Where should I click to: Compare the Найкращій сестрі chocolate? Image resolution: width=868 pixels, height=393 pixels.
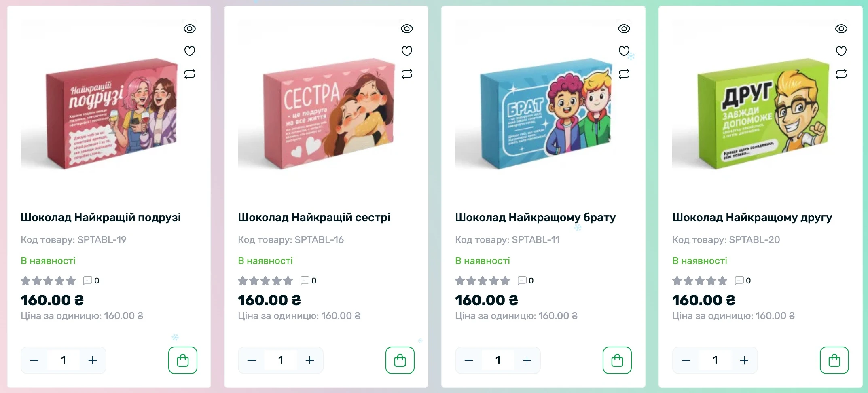tap(407, 74)
